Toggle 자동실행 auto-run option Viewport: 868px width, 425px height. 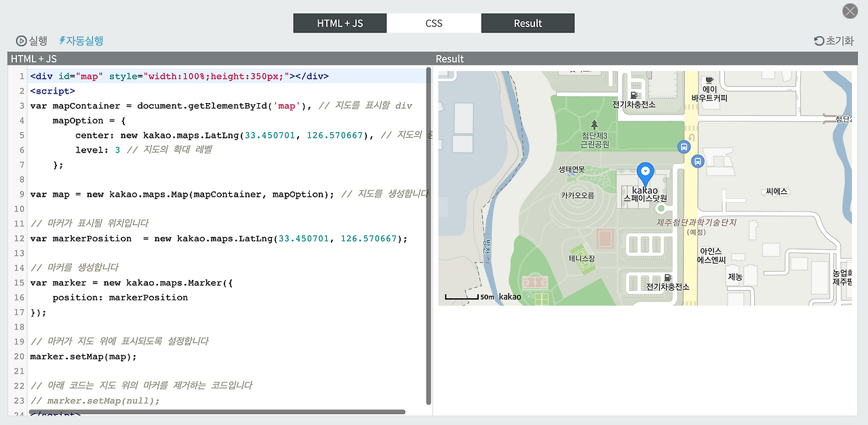point(81,41)
